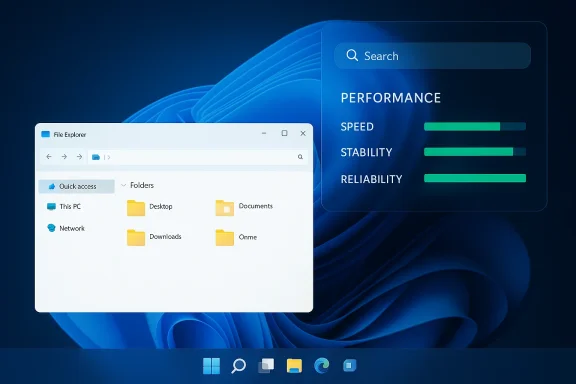Click the STABILITY progress bar
The width and height of the screenshot is (576, 384).
pyautogui.click(x=475, y=152)
